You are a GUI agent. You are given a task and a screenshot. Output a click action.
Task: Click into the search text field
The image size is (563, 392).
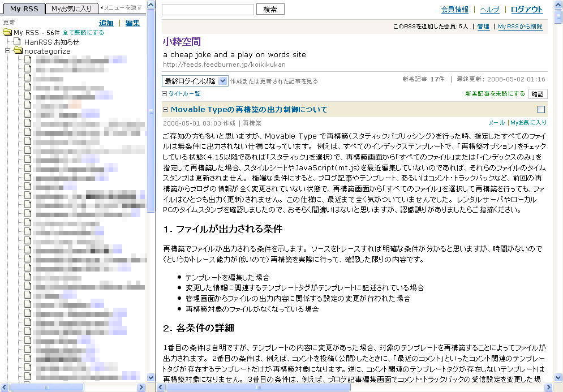pos(208,9)
